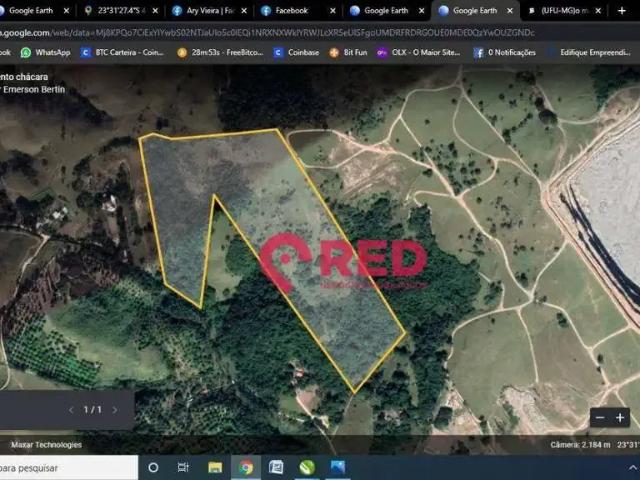
Task: Open the OLX - O Maior Site bookmark
Action: [x=418, y=52]
